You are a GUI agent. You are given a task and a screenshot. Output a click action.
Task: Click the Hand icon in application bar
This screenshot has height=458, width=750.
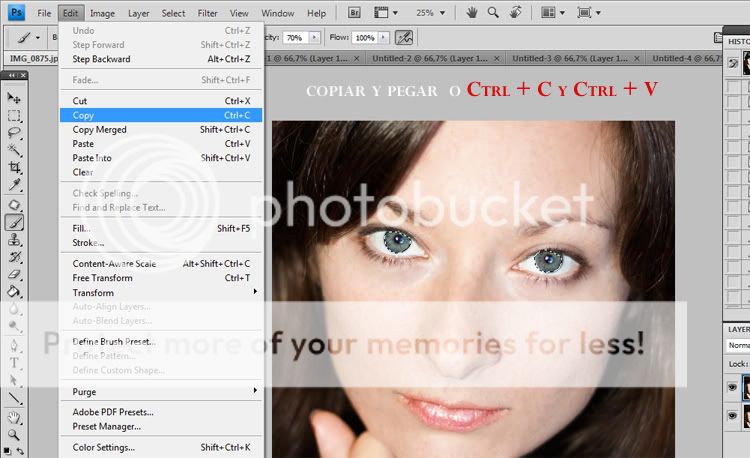[472, 12]
